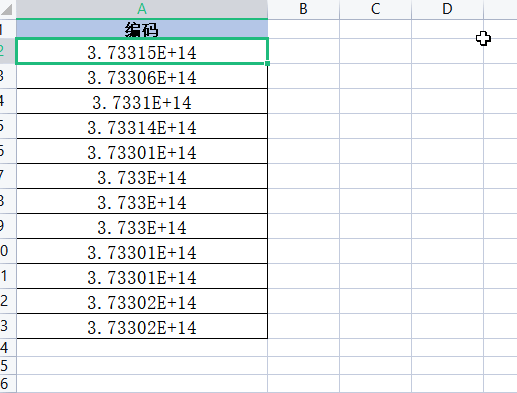Click empty column B cell beside 3.7331E+14
The height and width of the screenshot is (393, 517).
coord(304,101)
